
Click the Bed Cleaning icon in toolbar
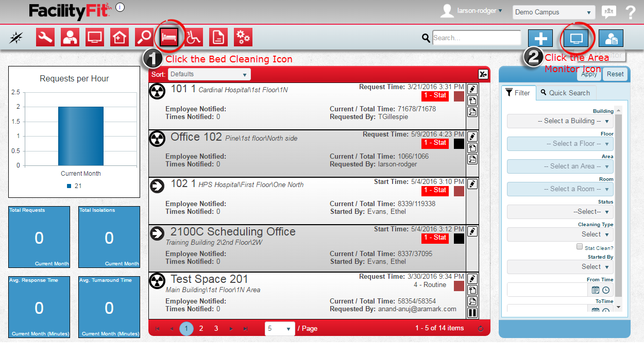pos(169,38)
